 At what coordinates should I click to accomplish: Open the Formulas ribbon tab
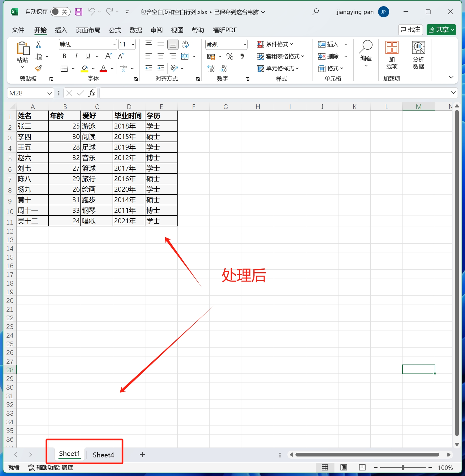(x=115, y=30)
